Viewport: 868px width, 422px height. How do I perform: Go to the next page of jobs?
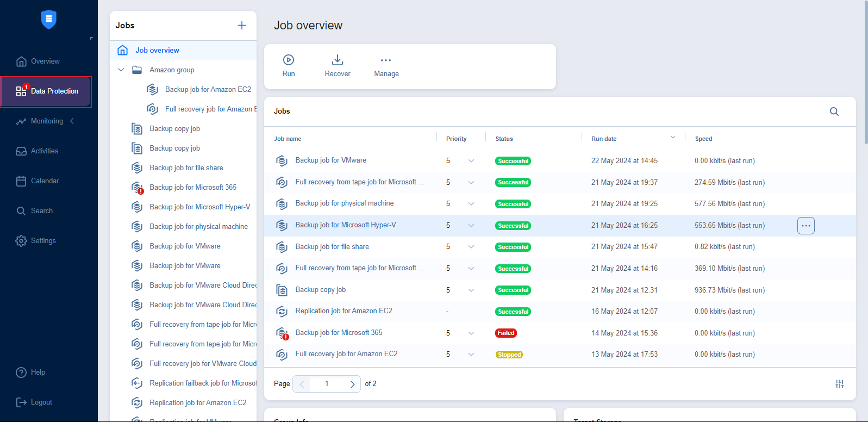352,384
